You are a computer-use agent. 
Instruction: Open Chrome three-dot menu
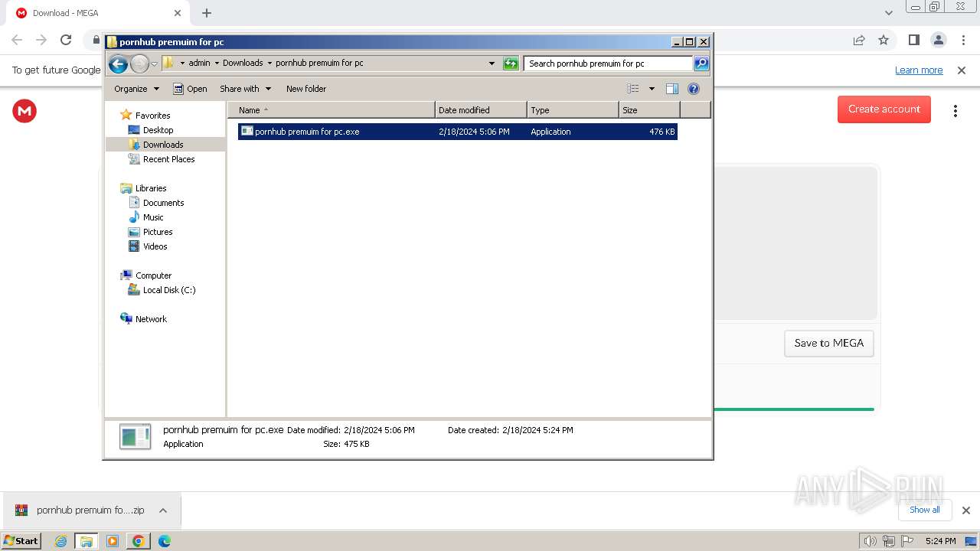click(x=964, y=40)
